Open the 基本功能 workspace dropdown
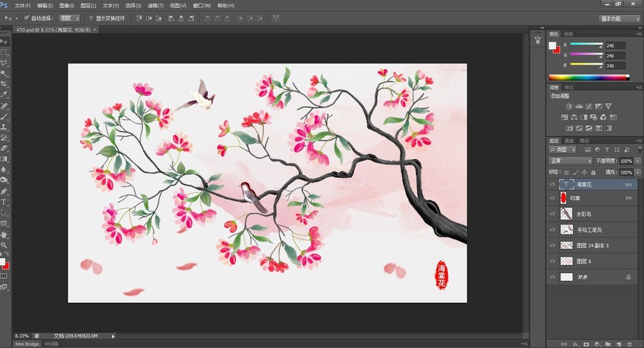The width and height of the screenshot is (644, 348). (x=620, y=19)
